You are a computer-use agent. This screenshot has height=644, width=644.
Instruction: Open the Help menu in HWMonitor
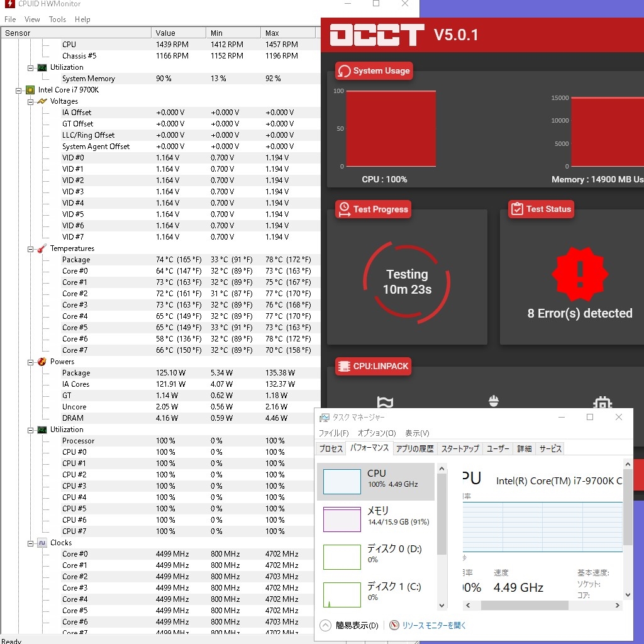point(82,19)
